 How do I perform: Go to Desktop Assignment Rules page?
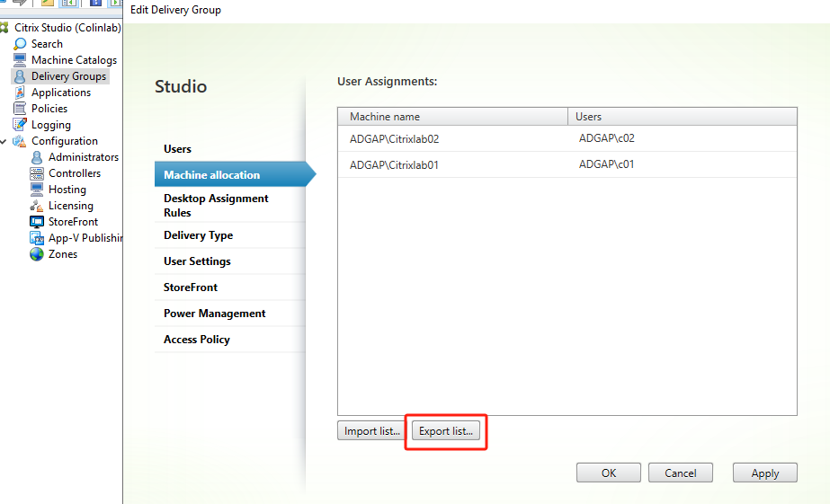(216, 205)
